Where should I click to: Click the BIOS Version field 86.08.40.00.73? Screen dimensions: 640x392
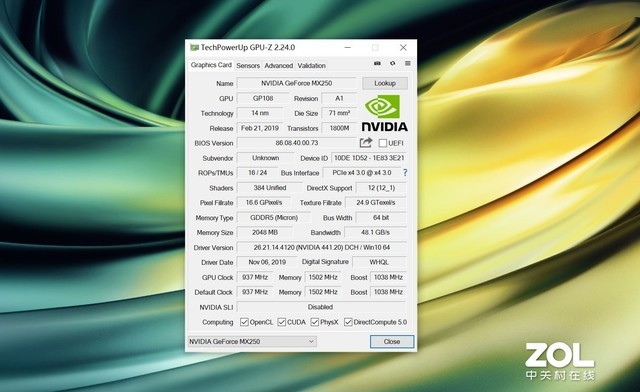(297, 143)
